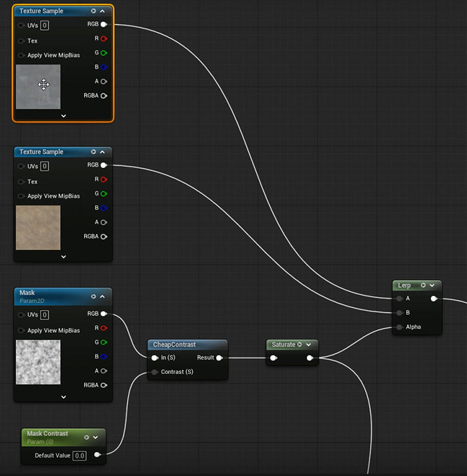Viewport: 467px width, 476px height.
Task: Toggle the preview icon in Saturate node header
Action: tap(300, 345)
